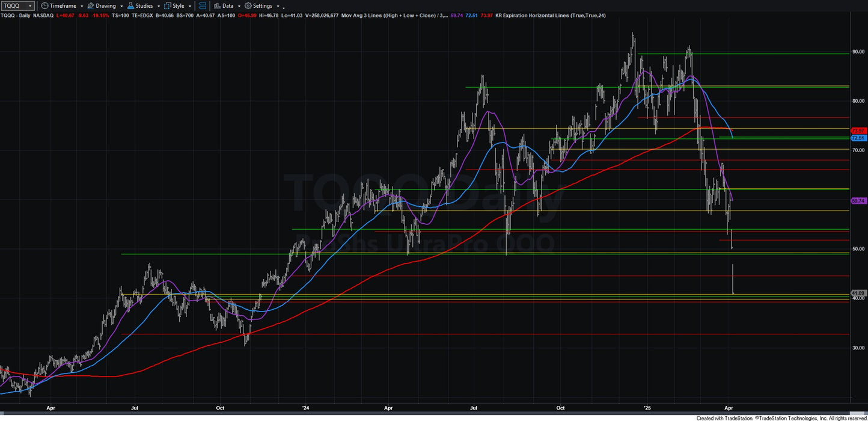Click inside the TQQQ symbol entry box
This screenshot has height=421, width=868.
tap(14, 6)
